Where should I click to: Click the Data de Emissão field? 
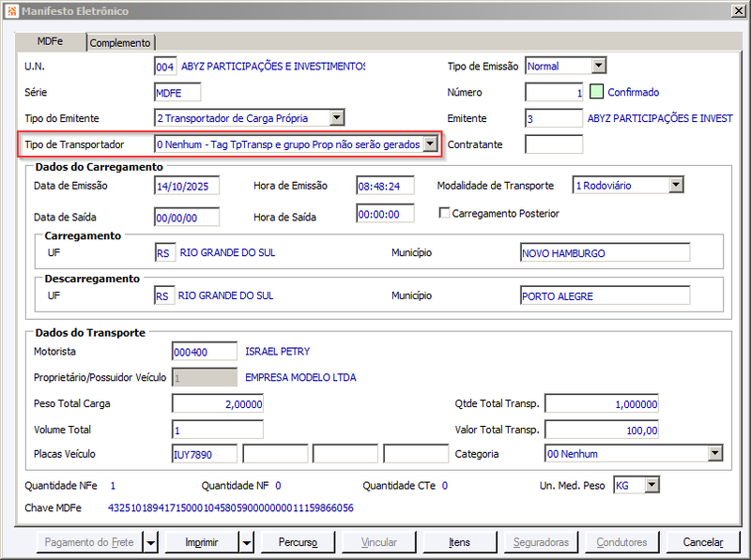click(187, 186)
